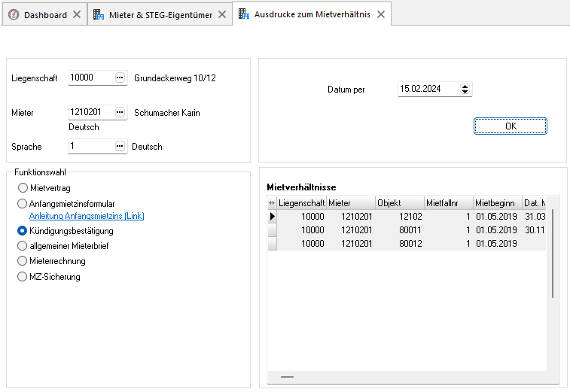Open the Mieter lookup ellipsis button
Screen dimensions: 570x392
[120, 112]
